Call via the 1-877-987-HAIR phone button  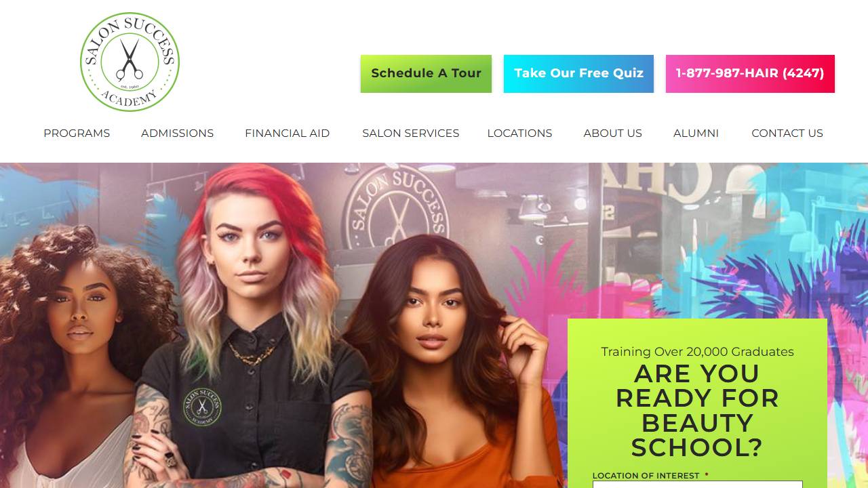pyautogui.click(x=750, y=74)
